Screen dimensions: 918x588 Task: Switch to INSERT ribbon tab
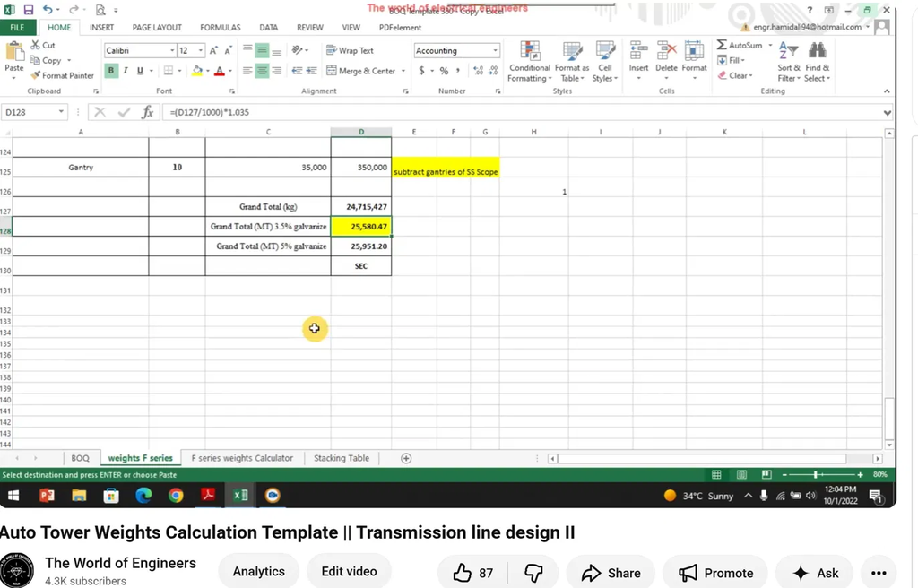point(102,28)
